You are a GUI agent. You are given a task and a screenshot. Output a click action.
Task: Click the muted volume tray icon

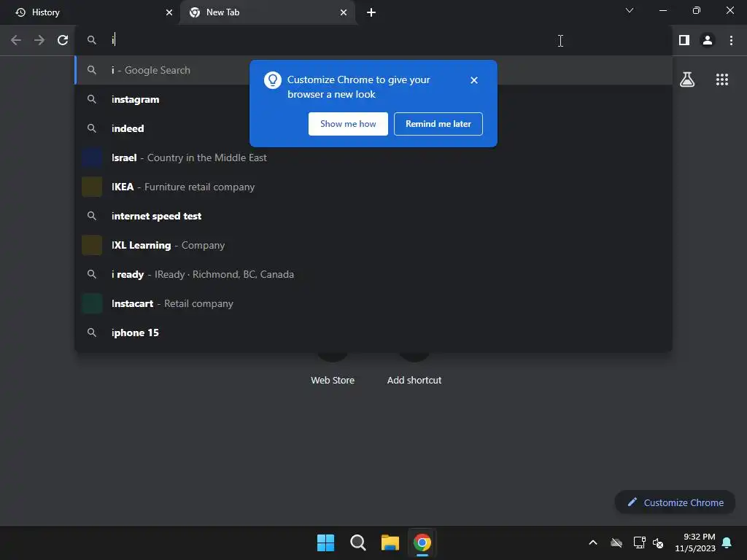point(658,542)
